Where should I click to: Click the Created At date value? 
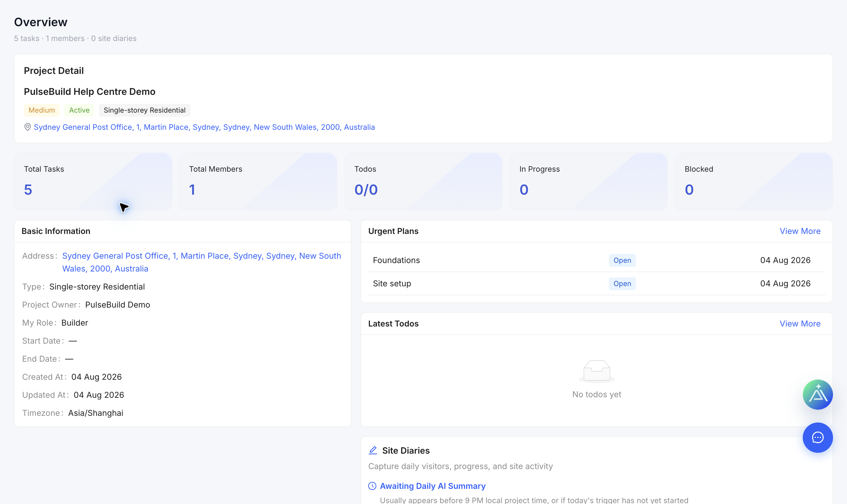point(96,377)
